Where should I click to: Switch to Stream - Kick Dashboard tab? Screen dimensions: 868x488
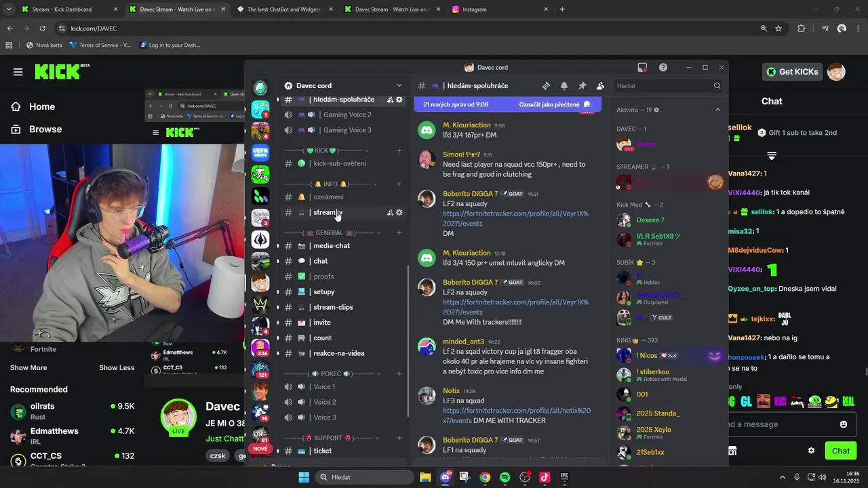(68, 9)
